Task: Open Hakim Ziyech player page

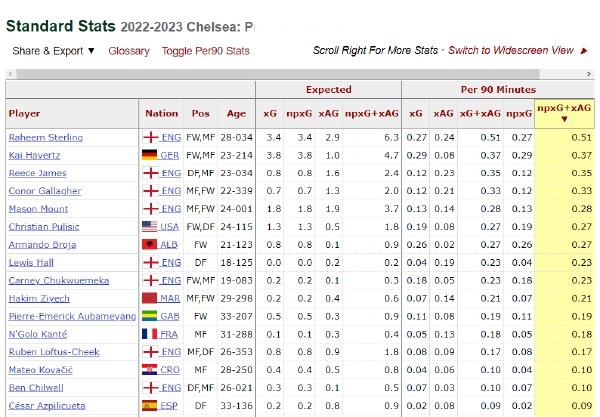Action: click(x=39, y=299)
